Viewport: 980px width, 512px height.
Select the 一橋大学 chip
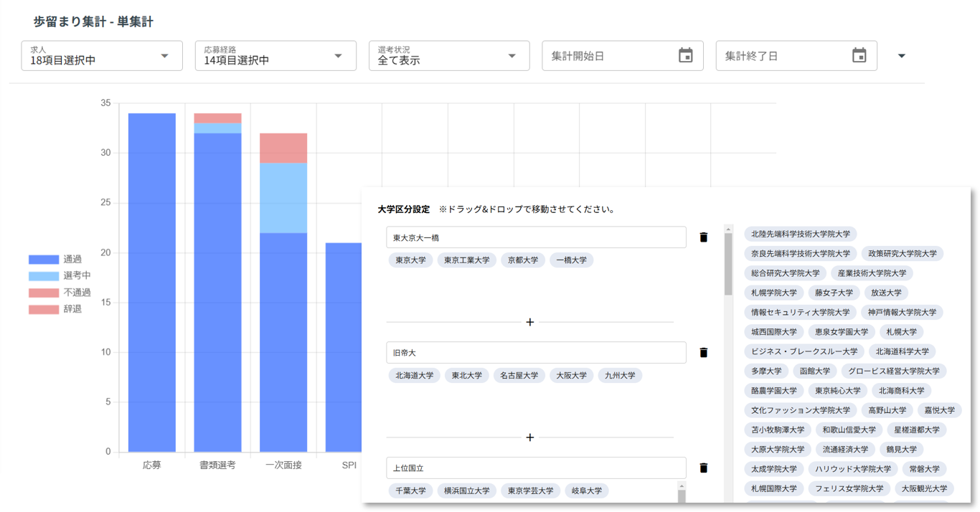click(572, 260)
